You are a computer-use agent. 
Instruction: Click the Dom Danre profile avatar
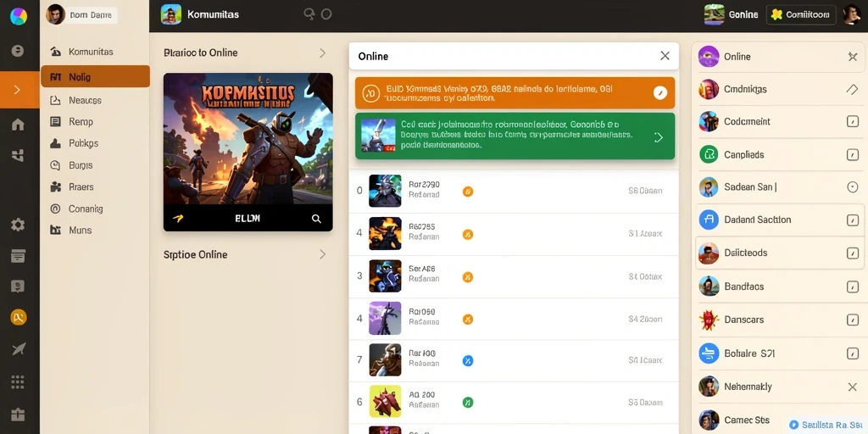pyautogui.click(x=55, y=15)
